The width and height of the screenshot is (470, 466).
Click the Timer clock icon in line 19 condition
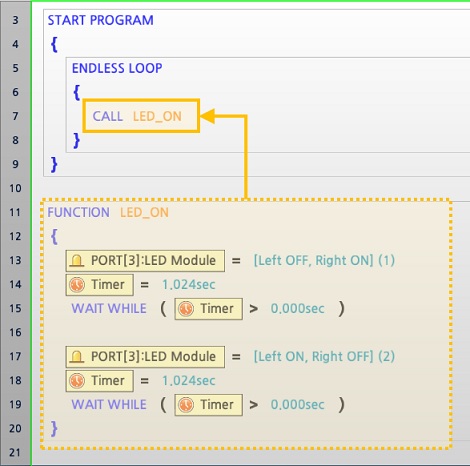click(x=186, y=405)
